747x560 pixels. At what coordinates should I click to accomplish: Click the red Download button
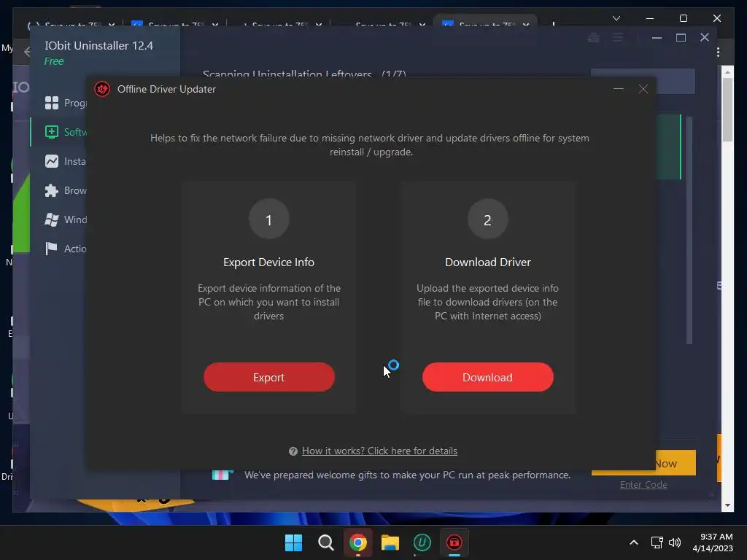[487, 377]
